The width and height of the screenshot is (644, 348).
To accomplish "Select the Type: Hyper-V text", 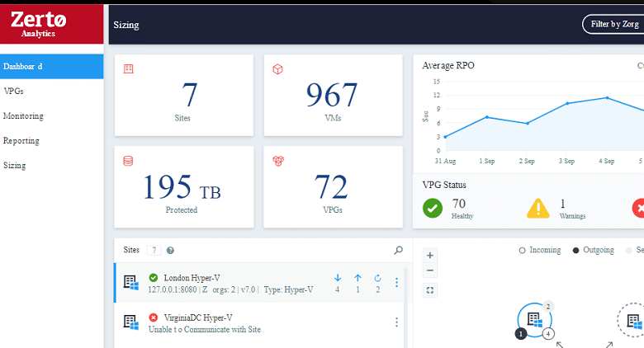I will pos(288,289).
